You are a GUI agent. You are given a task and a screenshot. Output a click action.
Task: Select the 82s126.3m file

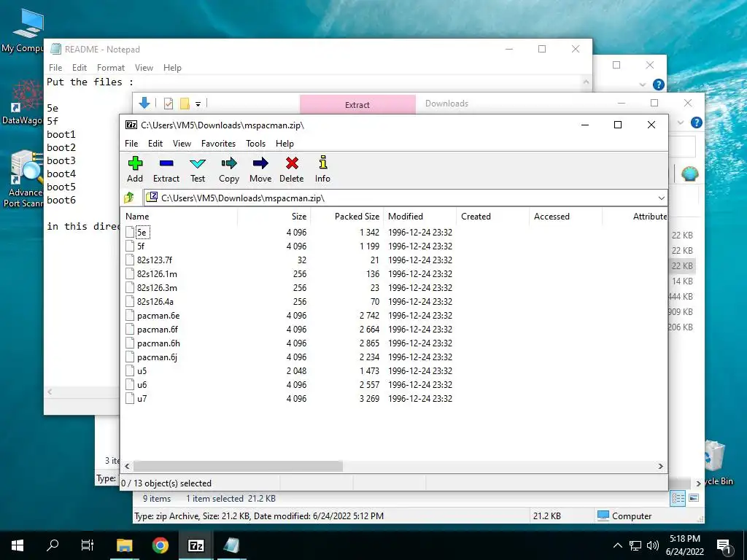coord(157,287)
